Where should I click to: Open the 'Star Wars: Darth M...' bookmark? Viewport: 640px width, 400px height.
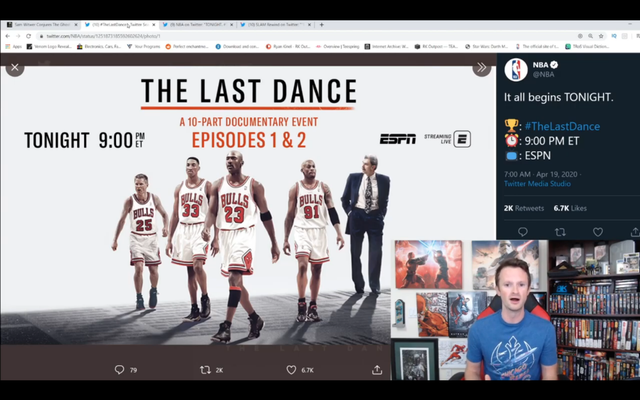point(487,47)
